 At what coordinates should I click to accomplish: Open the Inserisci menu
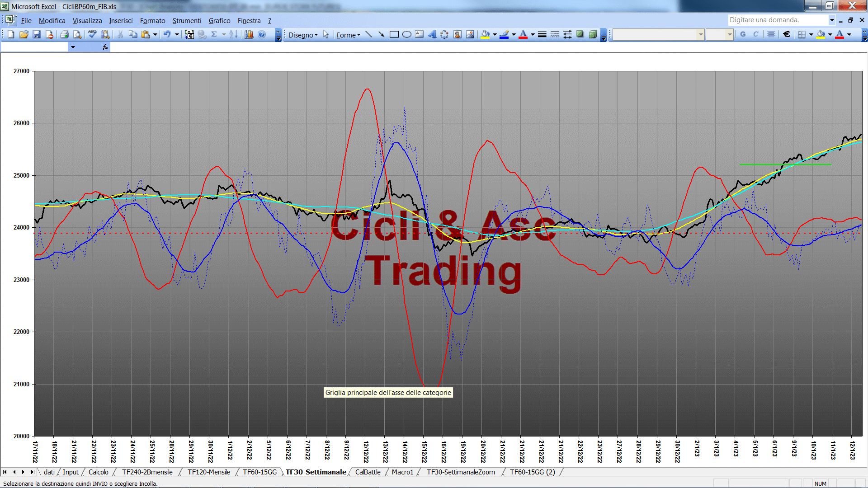(x=121, y=21)
